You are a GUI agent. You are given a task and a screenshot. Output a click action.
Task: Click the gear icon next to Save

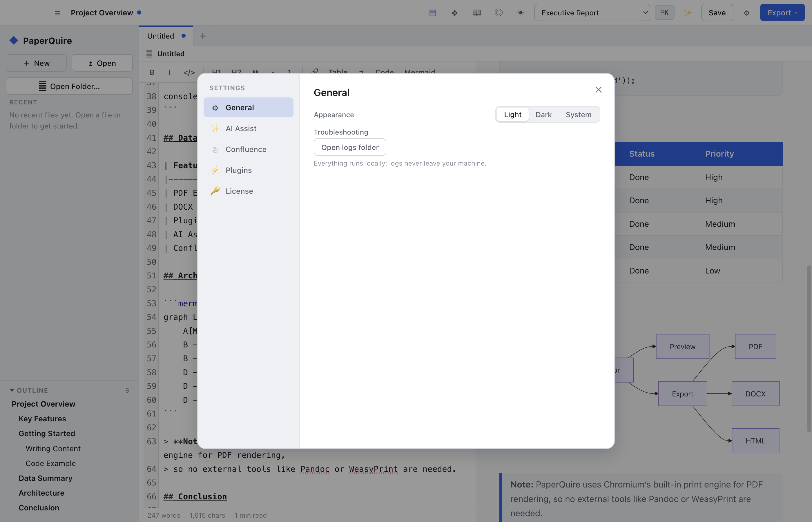746,13
